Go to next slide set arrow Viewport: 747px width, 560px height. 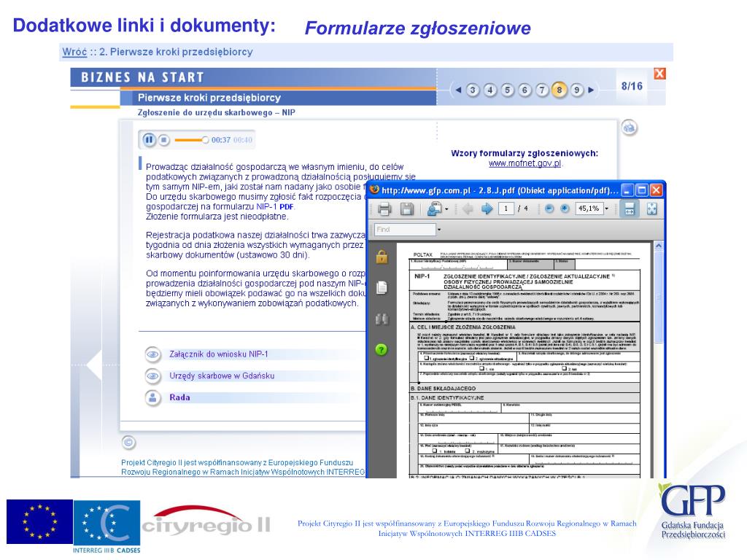tap(591, 90)
